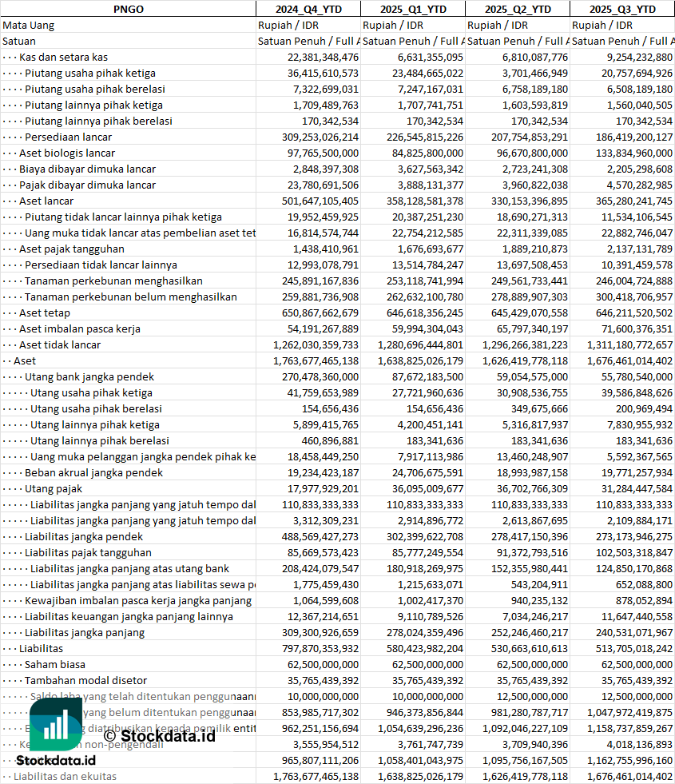
Task: Select the PNGO header cell
Action: click(x=129, y=9)
